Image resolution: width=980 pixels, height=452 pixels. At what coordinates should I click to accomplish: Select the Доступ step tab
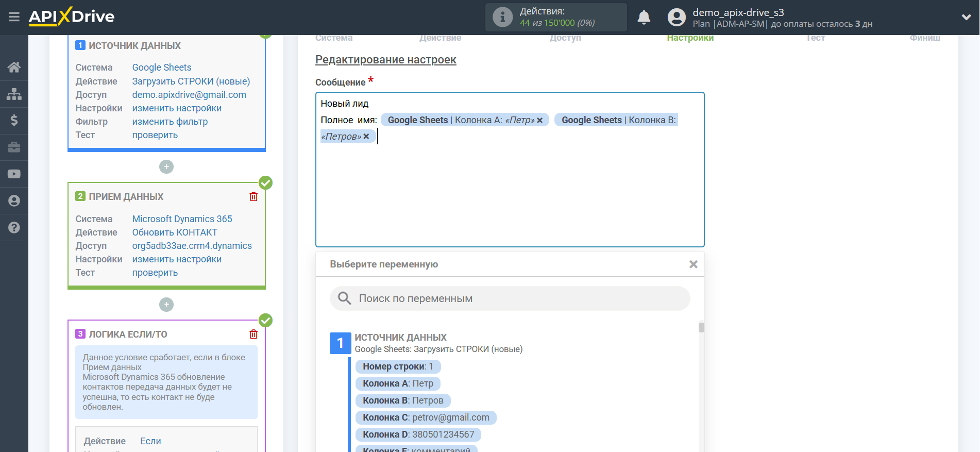tap(565, 38)
